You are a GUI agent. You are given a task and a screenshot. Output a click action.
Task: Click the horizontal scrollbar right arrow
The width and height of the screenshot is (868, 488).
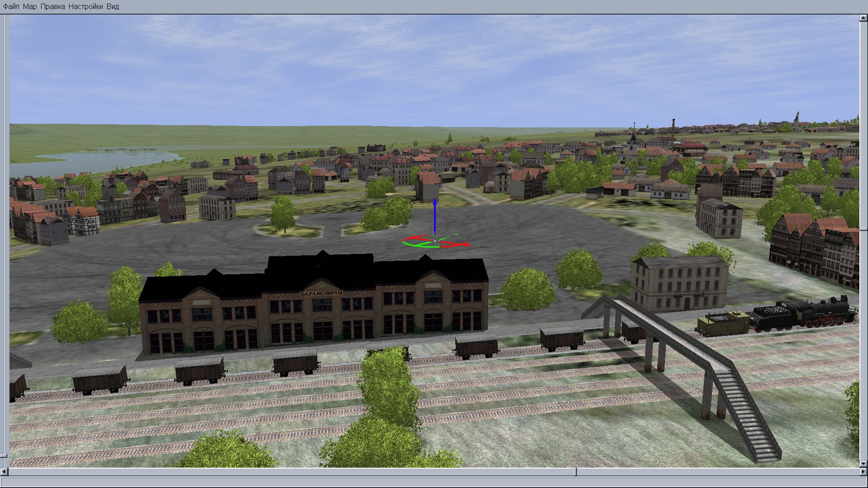click(863, 472)
